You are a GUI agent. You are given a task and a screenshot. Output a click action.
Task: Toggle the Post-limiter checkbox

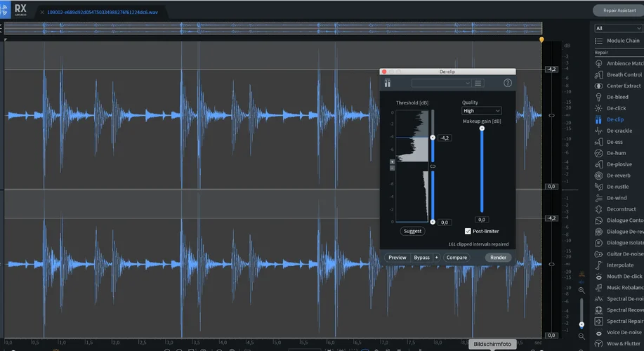468,231
